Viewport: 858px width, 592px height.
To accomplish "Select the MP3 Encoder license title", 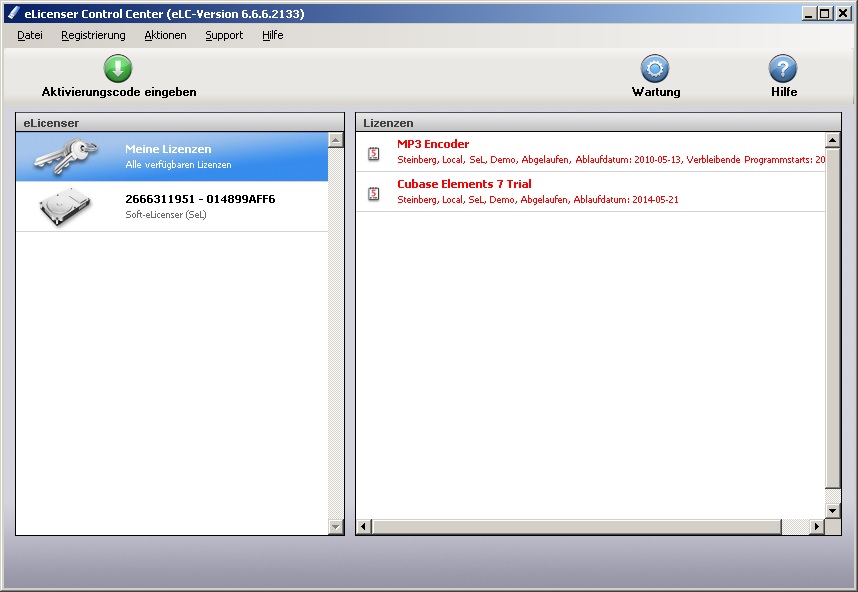I will tap(433, 144).
